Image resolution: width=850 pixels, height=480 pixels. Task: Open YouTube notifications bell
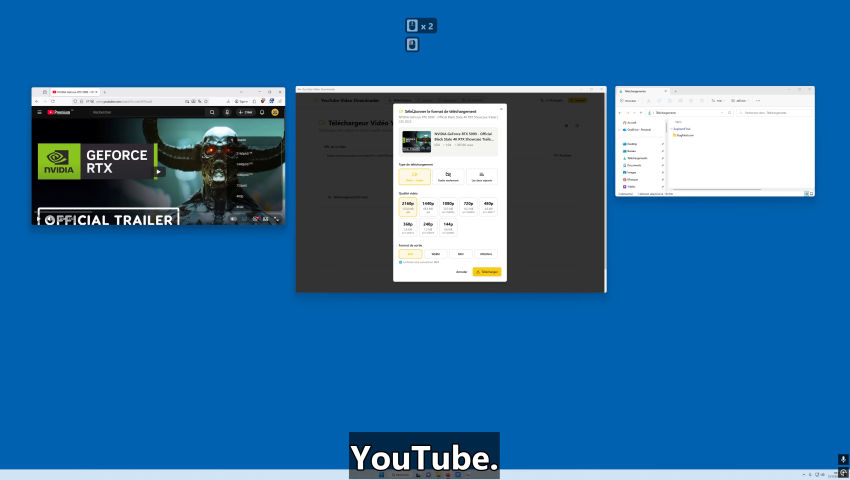(x=262, y=112)
